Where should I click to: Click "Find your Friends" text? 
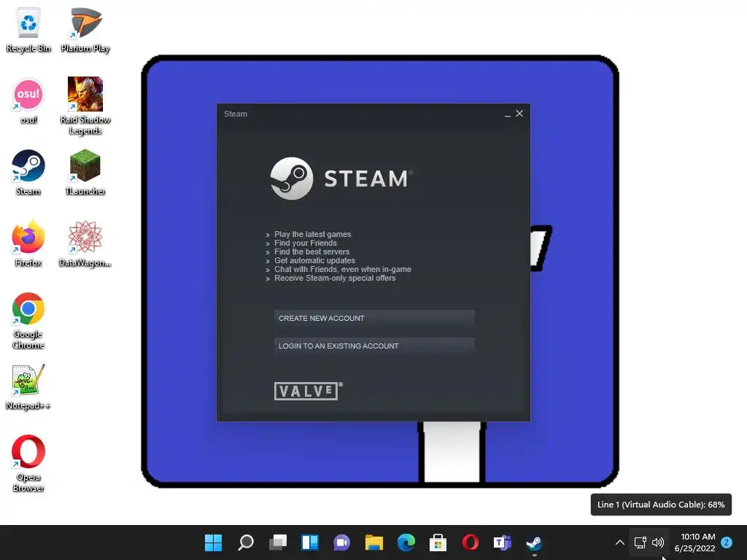coord(306,243)
